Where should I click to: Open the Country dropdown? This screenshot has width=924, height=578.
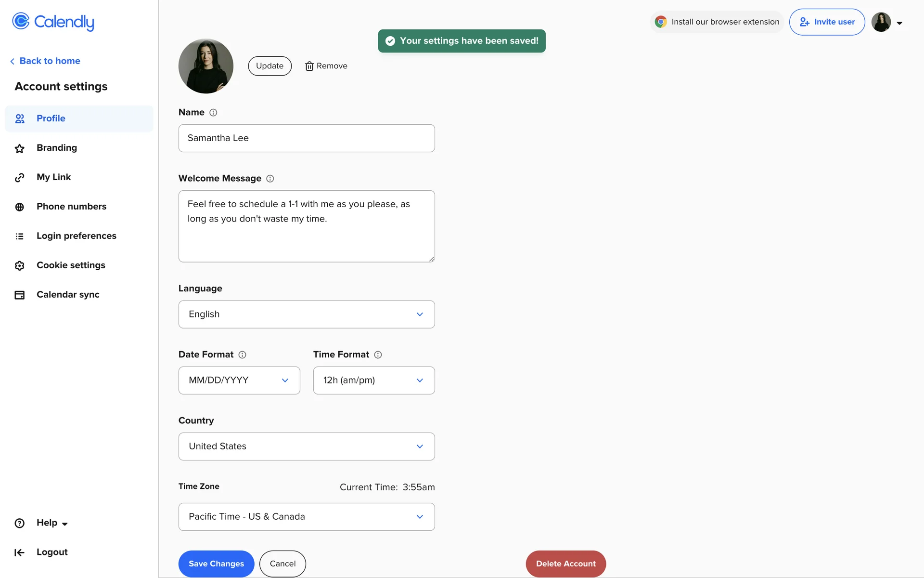click(307, 447)
